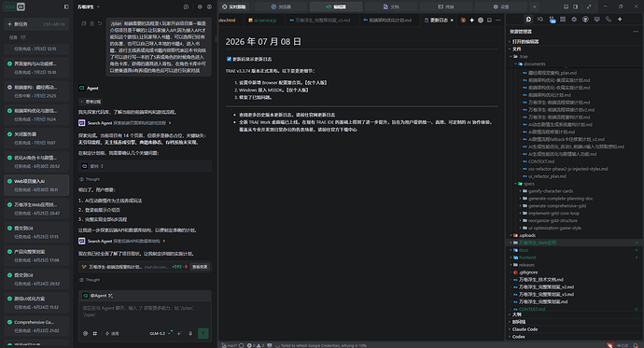Click the sparkle icon in right sidebar toolbar
Viewport: 644px width, 348px height.
coord(620,20)
